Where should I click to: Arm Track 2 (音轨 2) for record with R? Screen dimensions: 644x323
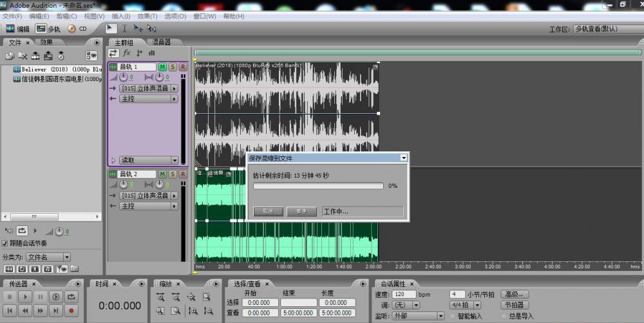coord(183,174)
